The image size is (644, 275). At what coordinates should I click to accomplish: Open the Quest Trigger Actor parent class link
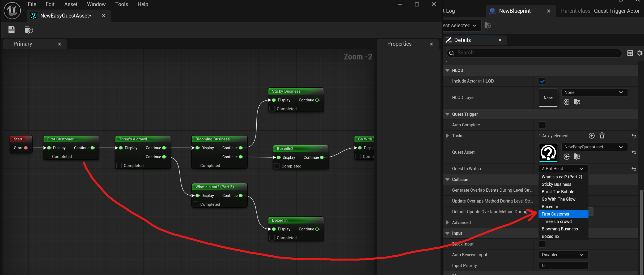click(617, 11)
